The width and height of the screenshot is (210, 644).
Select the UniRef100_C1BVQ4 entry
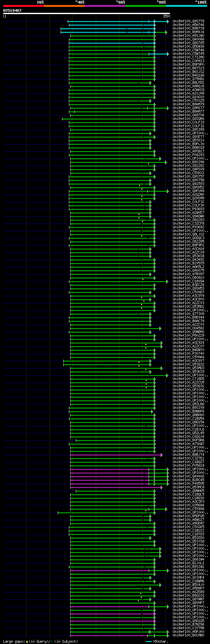coord(188,281)
